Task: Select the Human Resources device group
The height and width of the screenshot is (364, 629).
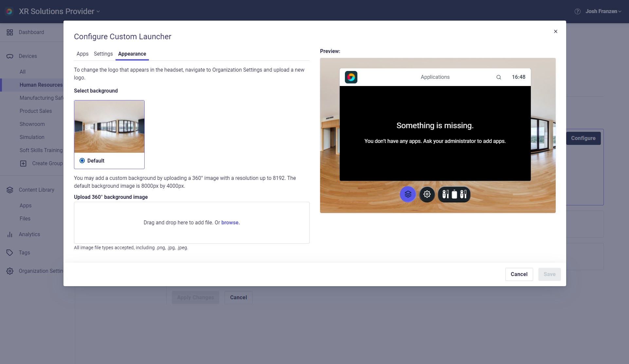Action: click(x=41, y=85)
